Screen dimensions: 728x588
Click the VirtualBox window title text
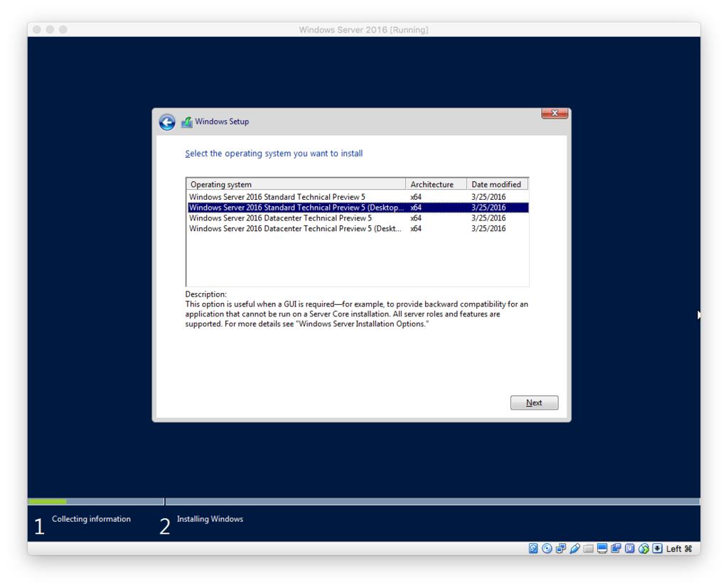click(363, 30)
